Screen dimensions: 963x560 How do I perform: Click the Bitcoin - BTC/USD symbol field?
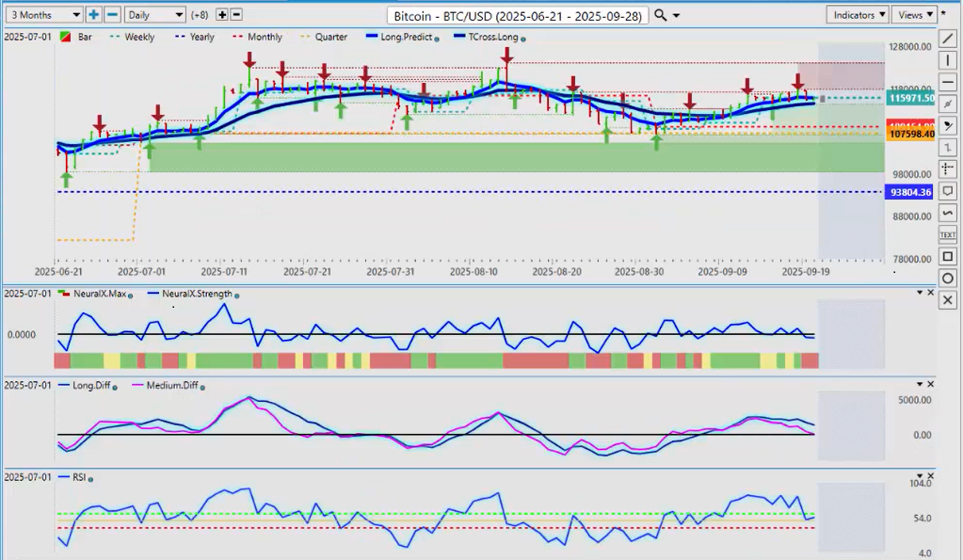(x=519, y=15)
